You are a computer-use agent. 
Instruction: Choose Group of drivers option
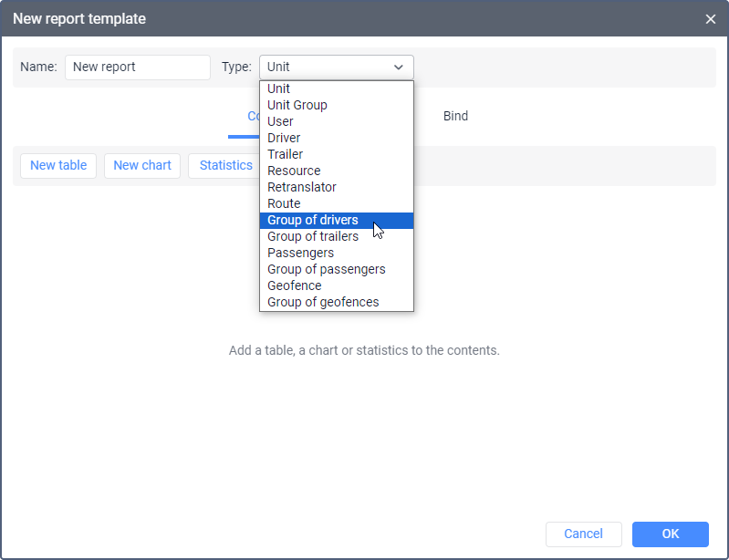pos(313,220)
